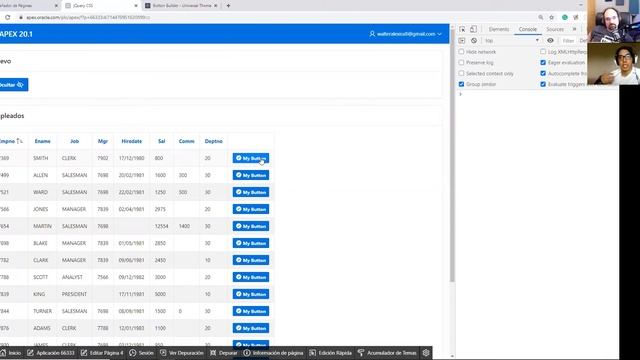Enable Preserve log checkbox
640x360 pixels.
click(x=461, y=62)
